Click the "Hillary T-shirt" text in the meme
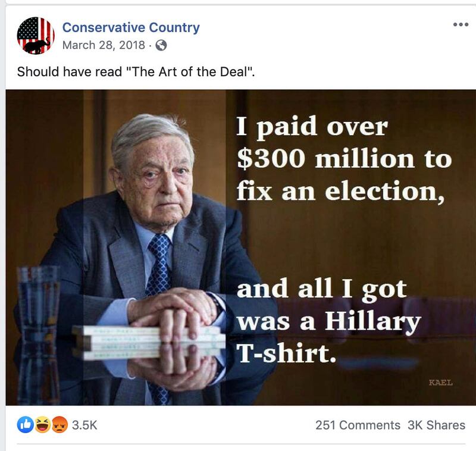 coord(330,337)
